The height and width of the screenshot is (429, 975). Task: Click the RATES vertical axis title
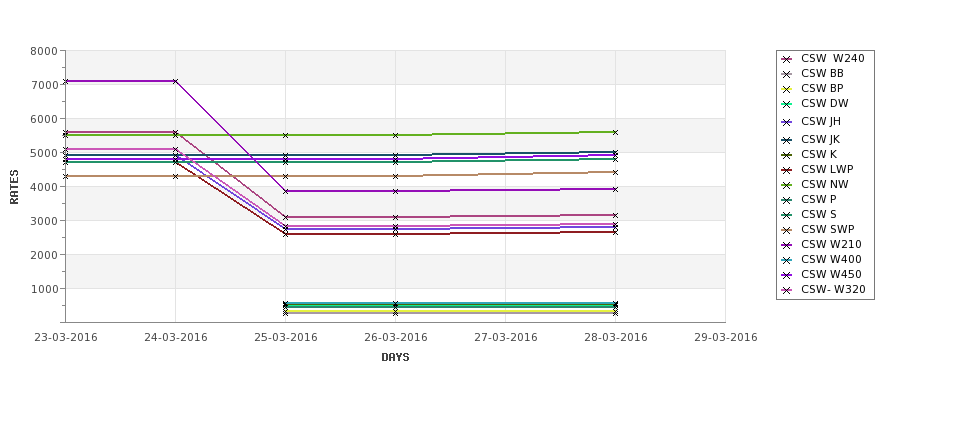[x=14, y=187]
